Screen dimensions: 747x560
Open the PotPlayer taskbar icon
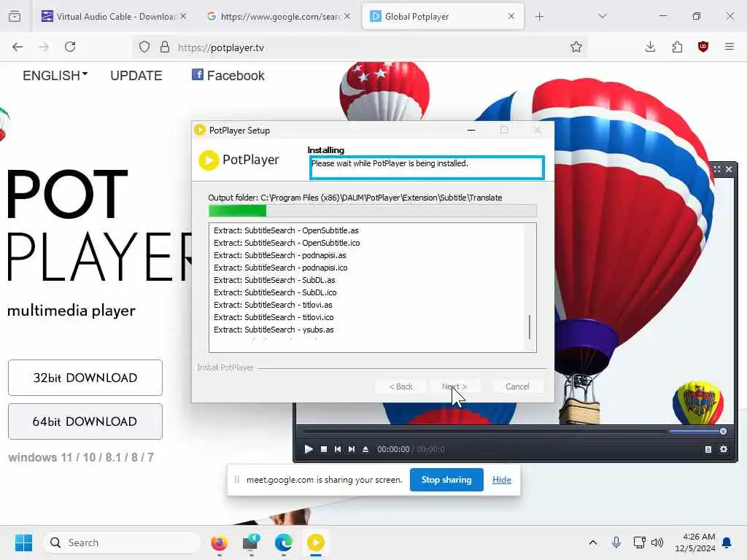tap(316, 542)
